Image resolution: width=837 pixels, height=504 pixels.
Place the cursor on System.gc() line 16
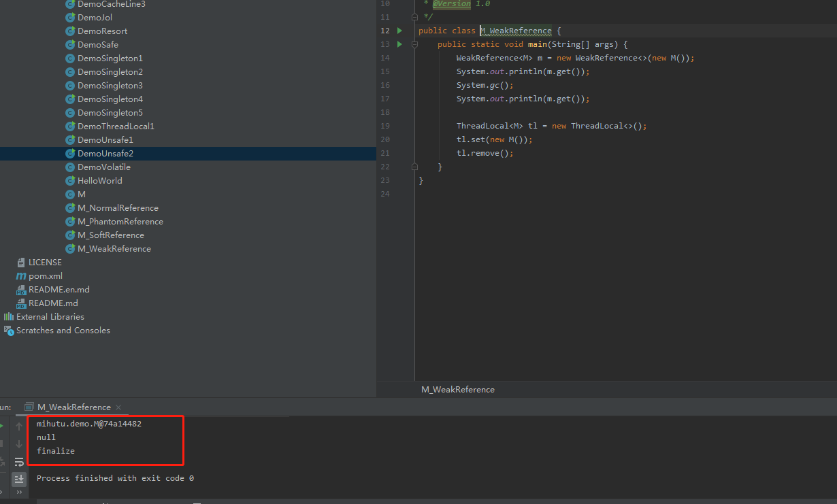485,85
